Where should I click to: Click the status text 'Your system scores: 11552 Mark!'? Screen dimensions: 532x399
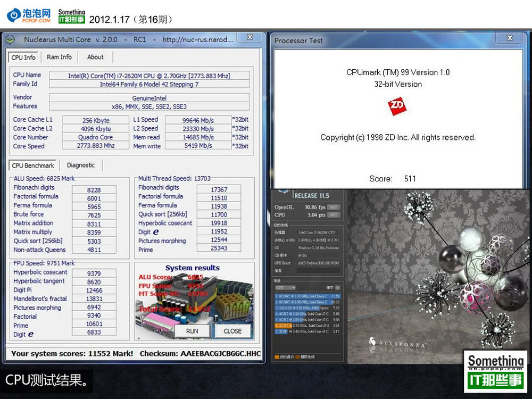(x=72, y=354)
